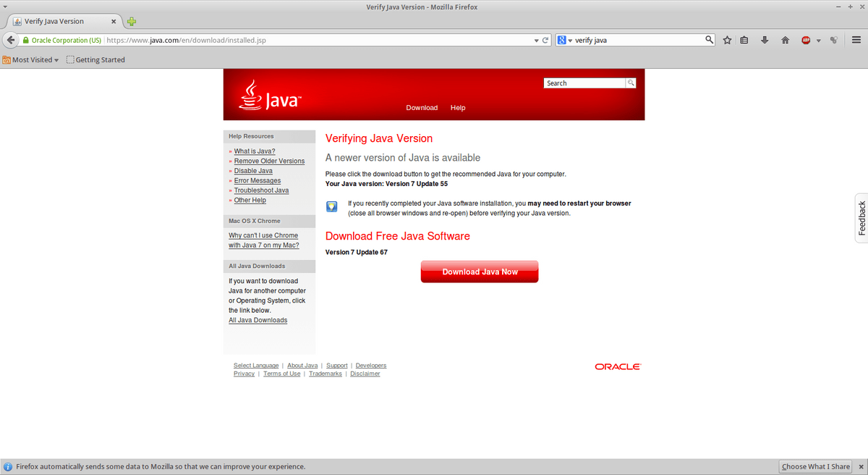Click Version 7 Update 67 text
The height and width of the screenshot is (475, 868).
[357, 252]
